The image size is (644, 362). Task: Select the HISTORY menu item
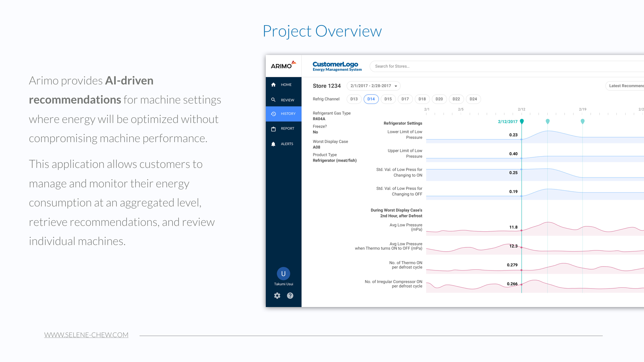[284, 114]
